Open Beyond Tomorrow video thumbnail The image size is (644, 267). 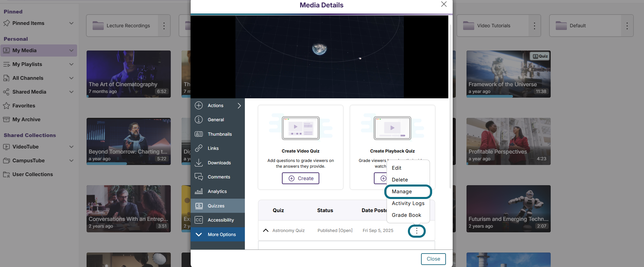[129, 141]
